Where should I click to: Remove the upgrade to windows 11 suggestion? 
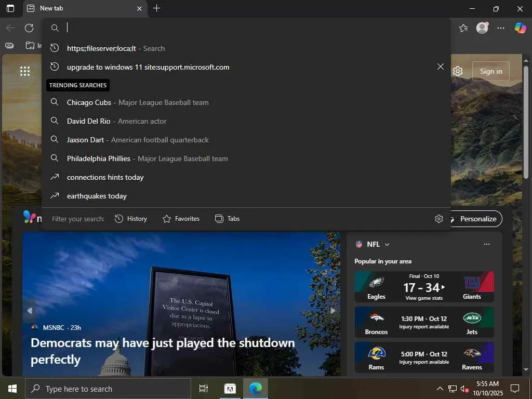click(x=441, y=66)
